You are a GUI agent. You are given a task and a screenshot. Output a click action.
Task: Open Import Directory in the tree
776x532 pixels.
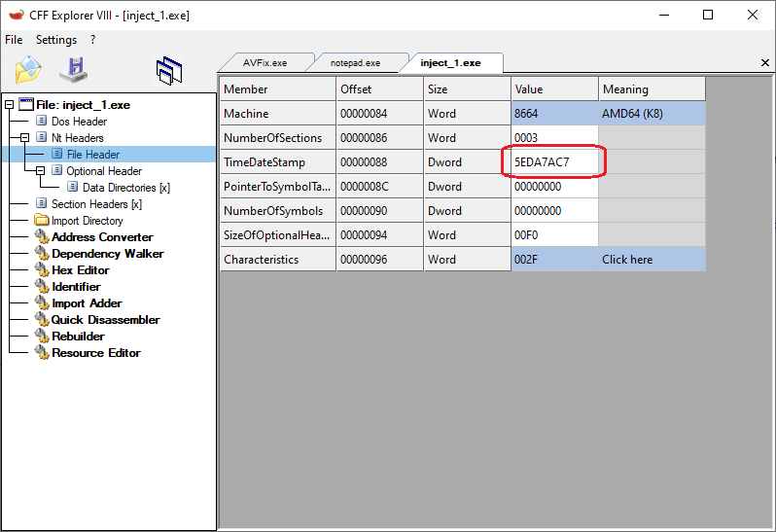pos(88,220)
